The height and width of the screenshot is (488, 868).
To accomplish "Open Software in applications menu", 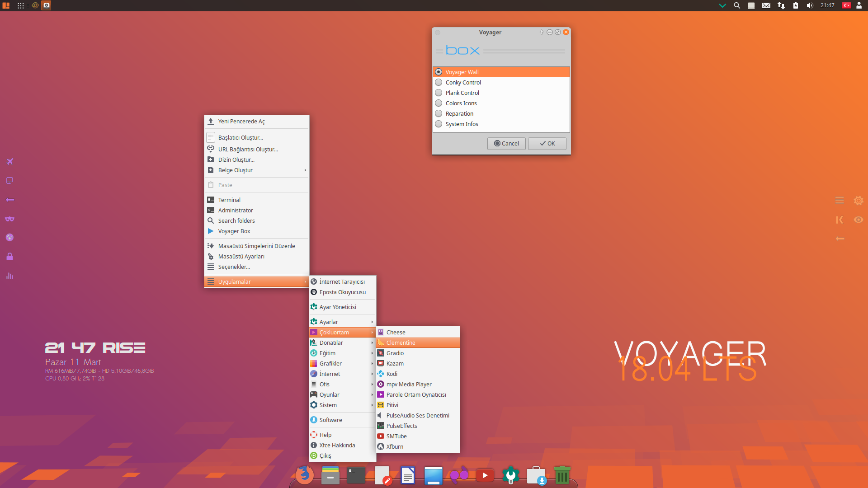I will pyautogui.click(x=342, y=420).
